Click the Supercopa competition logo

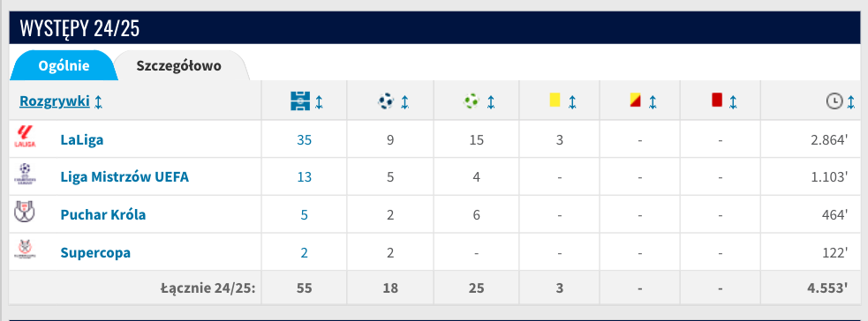(25, 250)
